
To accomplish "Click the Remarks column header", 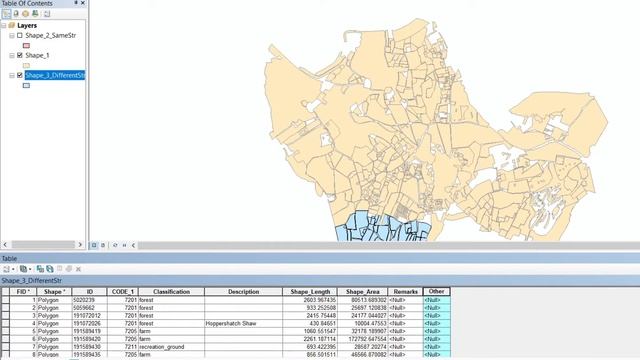I will [405, 292].
